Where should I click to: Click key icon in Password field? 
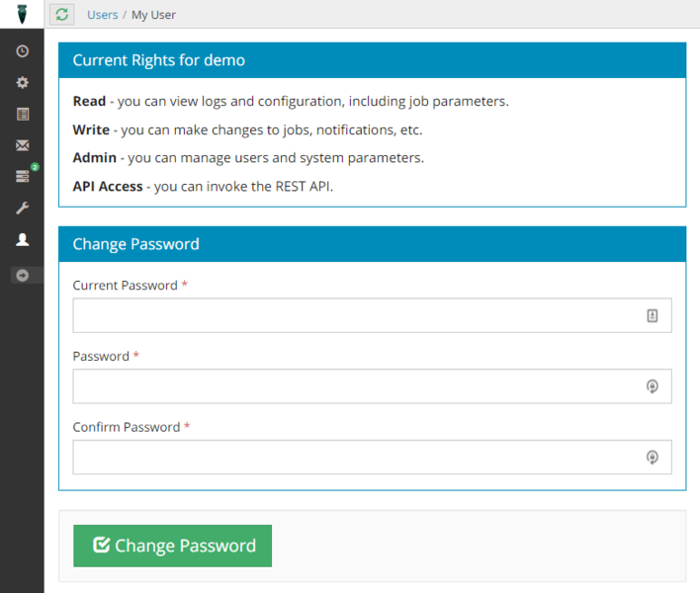pos(653,386)
